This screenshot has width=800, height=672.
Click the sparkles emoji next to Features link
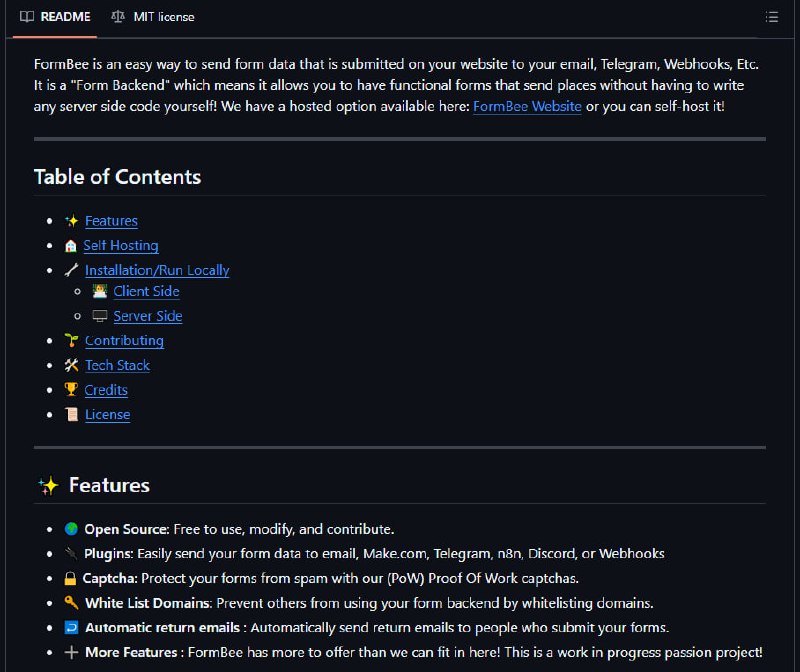(71, 221)
